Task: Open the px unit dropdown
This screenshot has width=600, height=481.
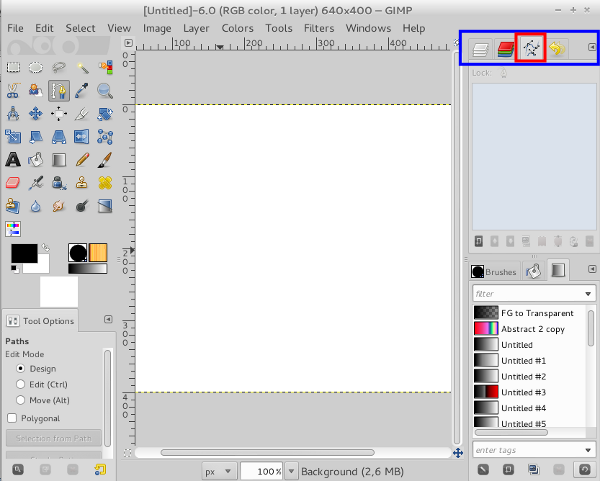Action: tap(218, 471)
